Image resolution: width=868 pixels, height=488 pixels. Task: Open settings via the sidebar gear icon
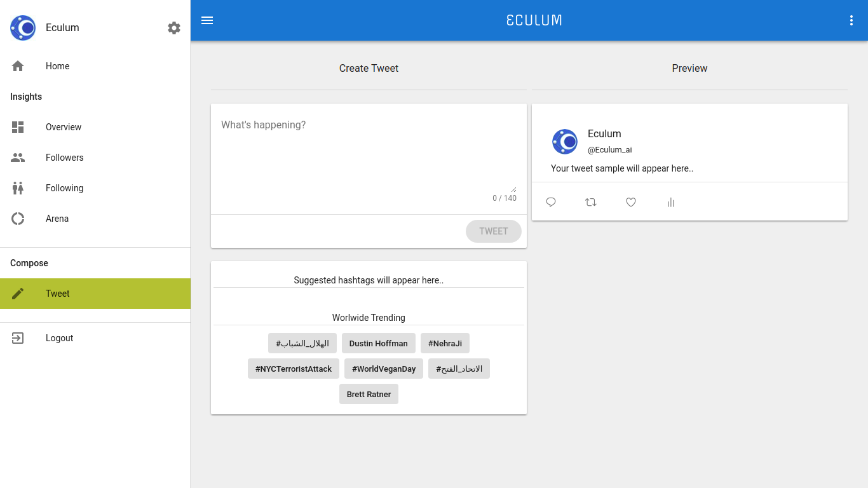pos(174,28)
